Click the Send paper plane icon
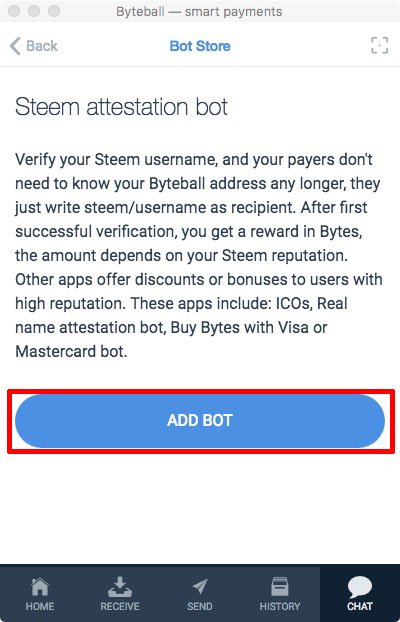This screenshot has height=622, width=400. (200, 587)
